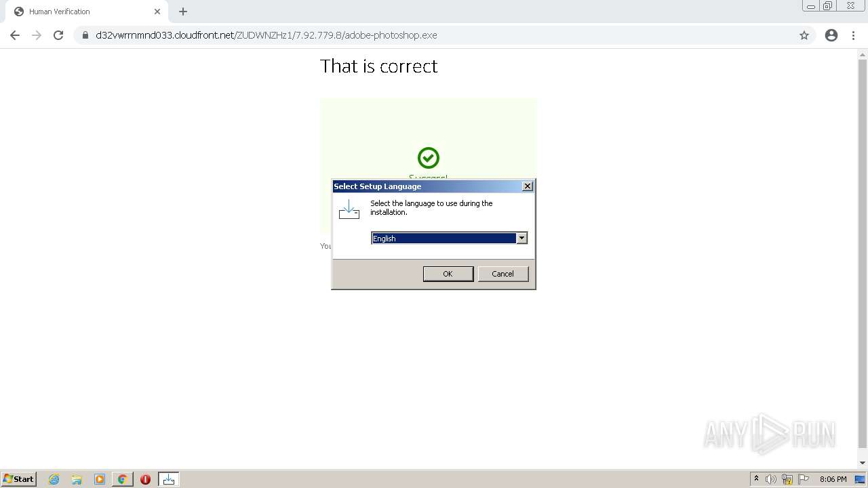Open Opera browser from taskbar

coord(145,479)
